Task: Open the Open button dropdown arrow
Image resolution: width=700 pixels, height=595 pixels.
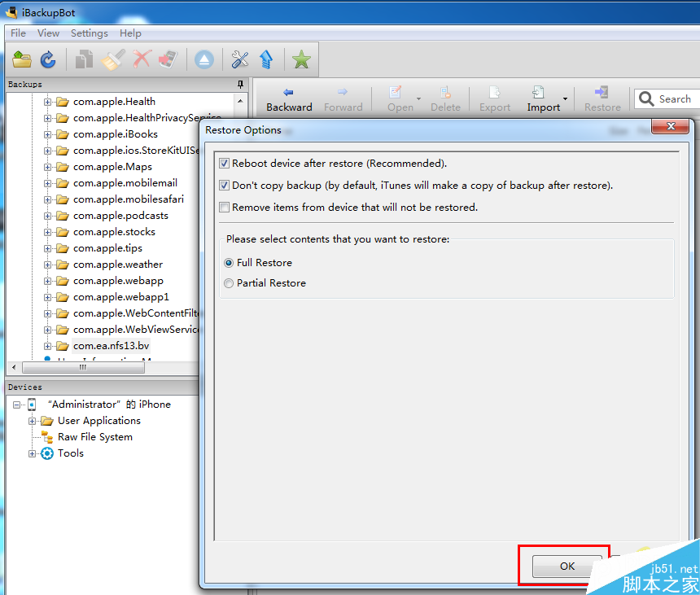Action: [x=418, y=99]
